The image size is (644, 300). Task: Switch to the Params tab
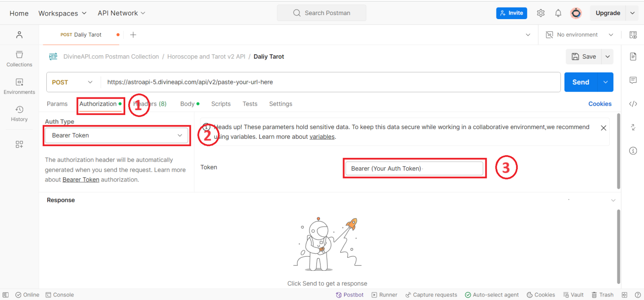tap(57, 104)
